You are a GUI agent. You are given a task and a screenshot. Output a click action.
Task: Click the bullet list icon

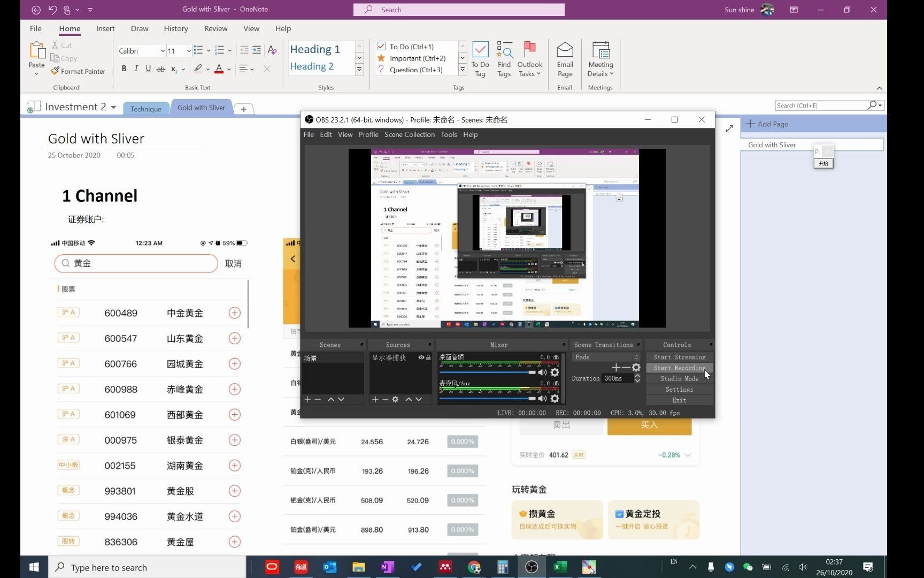(198, 50)
